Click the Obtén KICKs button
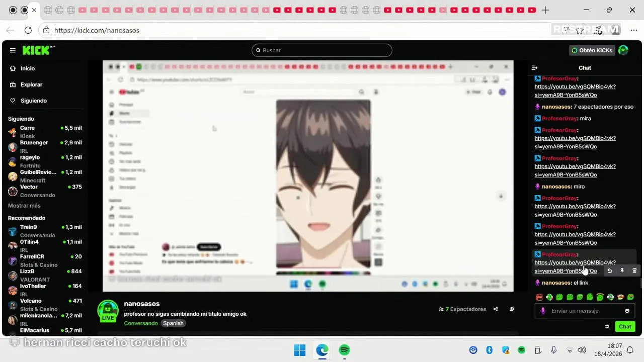This screenshot has width=644, height=362. click(x=592, y=50)
